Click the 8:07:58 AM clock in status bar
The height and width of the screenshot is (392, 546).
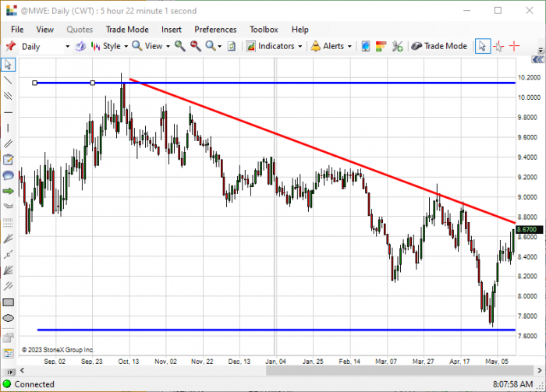512,384
